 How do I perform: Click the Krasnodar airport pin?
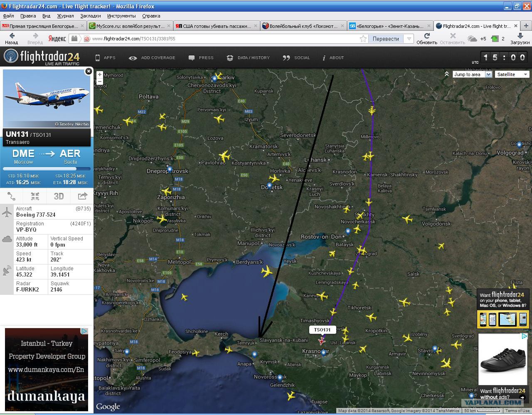[x=323, y=353]
